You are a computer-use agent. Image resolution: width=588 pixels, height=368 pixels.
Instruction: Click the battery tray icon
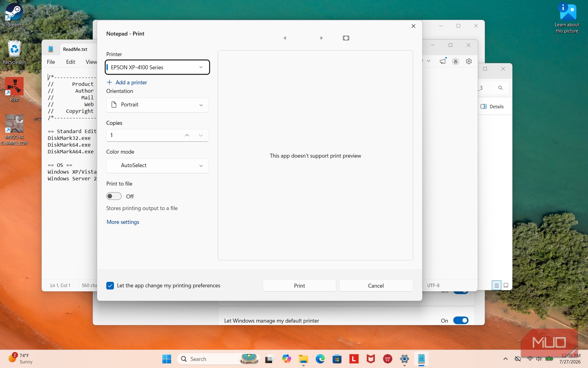coord(549,359)
